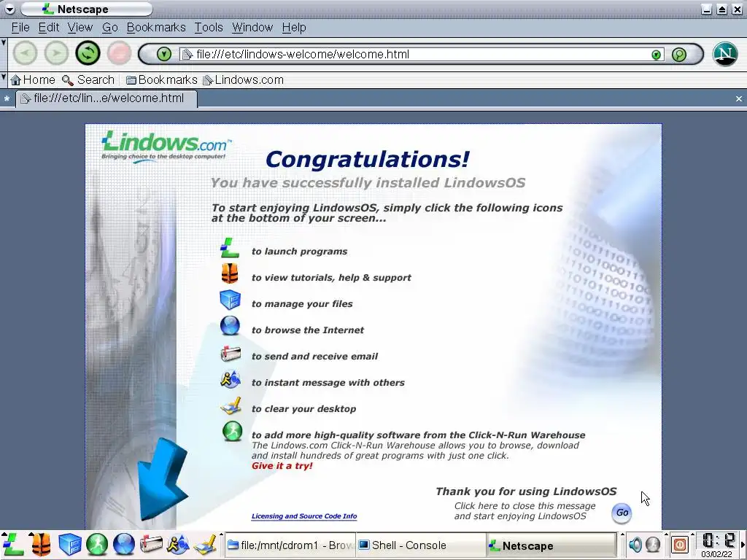747x560 pixels.
Task: Open the speaker volume control in tray
Action: [635, 544]
